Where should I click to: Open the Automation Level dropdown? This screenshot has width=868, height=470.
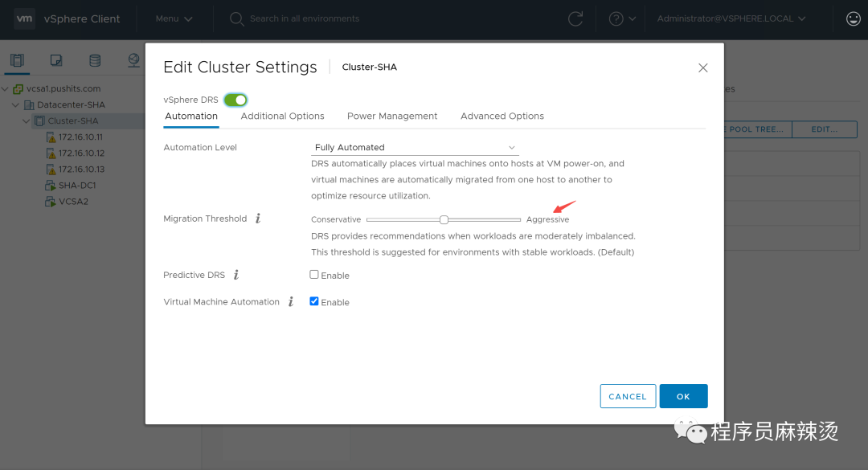[x=415, y=147]
